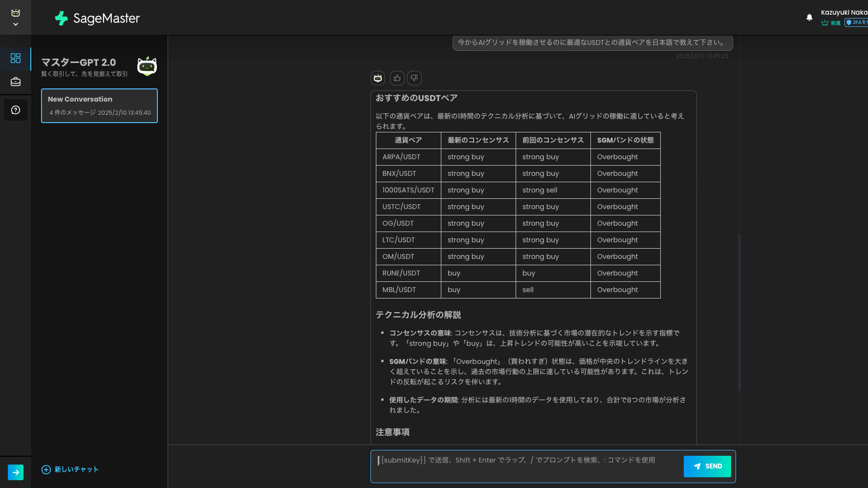Screen dimensions: 868x488
Task: Open the briefcase portfolio icon in sidebar
Action: (16, 82)
